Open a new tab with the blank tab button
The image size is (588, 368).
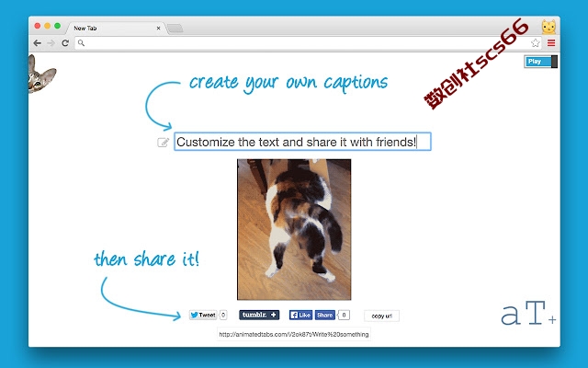(x=175, y=29)
